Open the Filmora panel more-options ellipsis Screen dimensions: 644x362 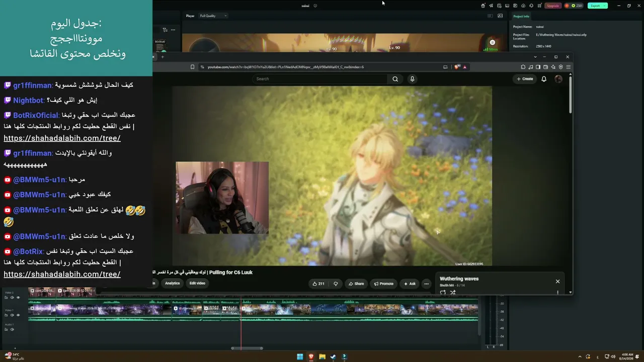173,30
